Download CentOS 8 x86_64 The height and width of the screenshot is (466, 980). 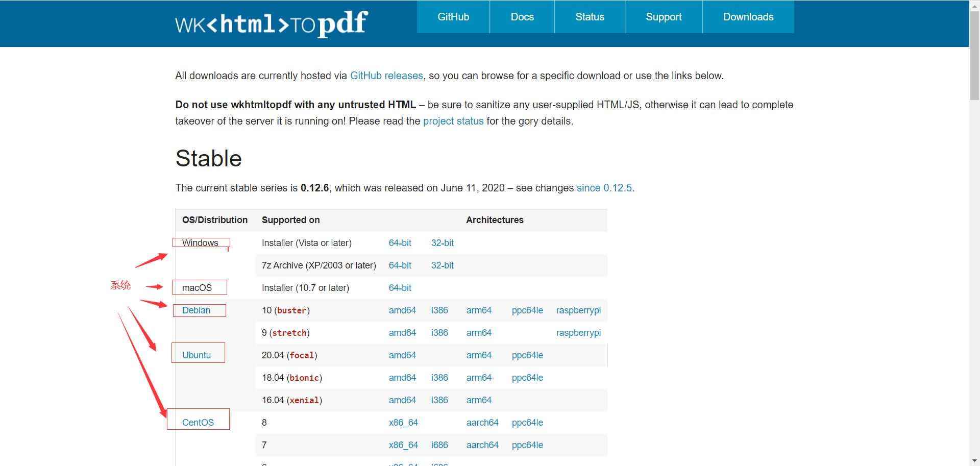click(403, 423)
